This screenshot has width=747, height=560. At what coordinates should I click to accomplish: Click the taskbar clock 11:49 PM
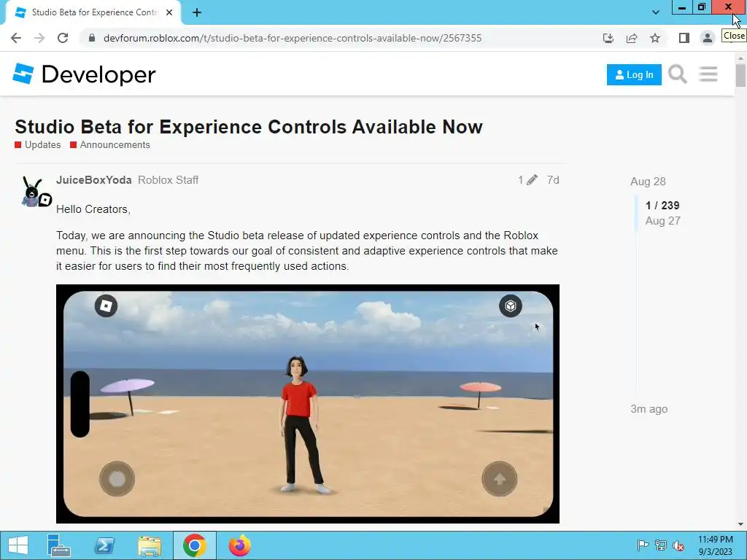(x=715, y=540)
